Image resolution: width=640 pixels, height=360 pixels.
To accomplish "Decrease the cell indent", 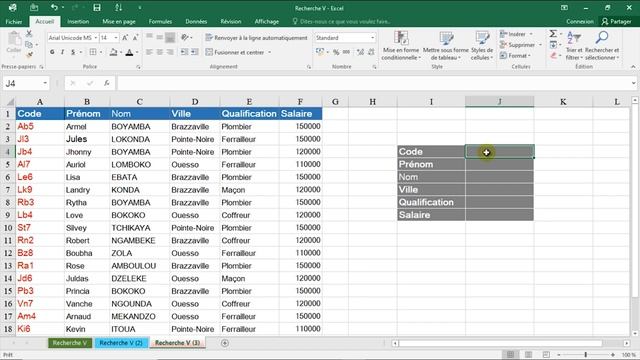I will 184,52.
